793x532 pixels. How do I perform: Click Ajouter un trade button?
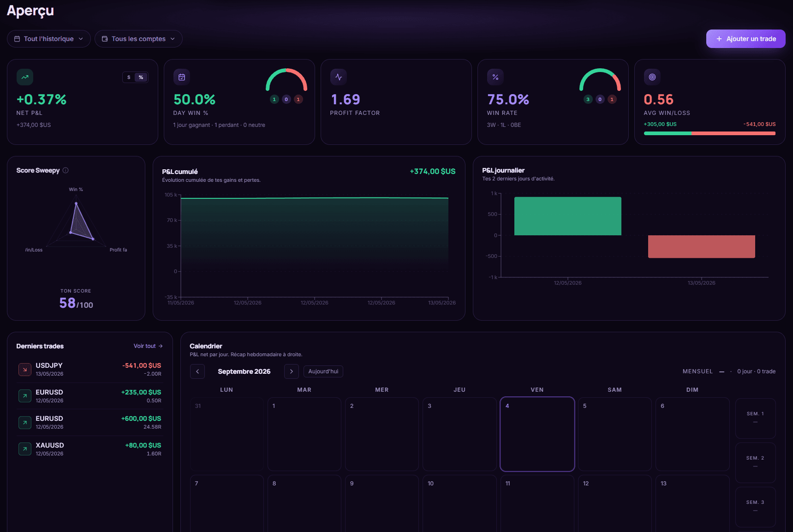click(x=746, y=39)
